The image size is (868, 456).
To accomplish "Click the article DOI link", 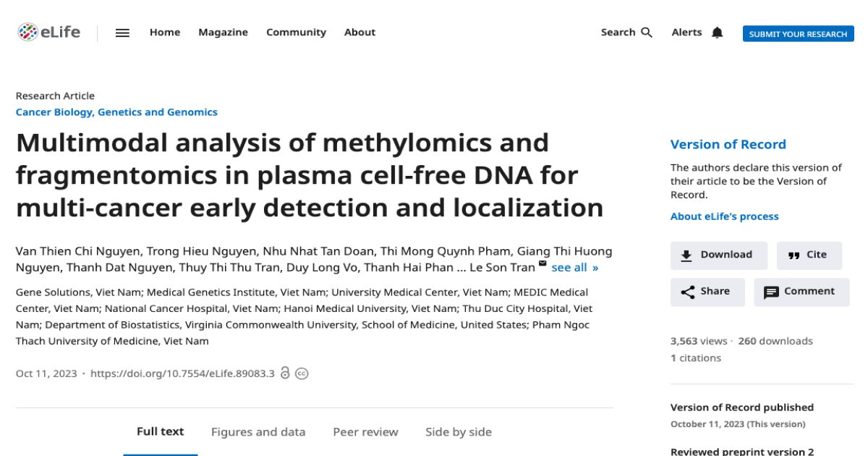I will 182,374.
